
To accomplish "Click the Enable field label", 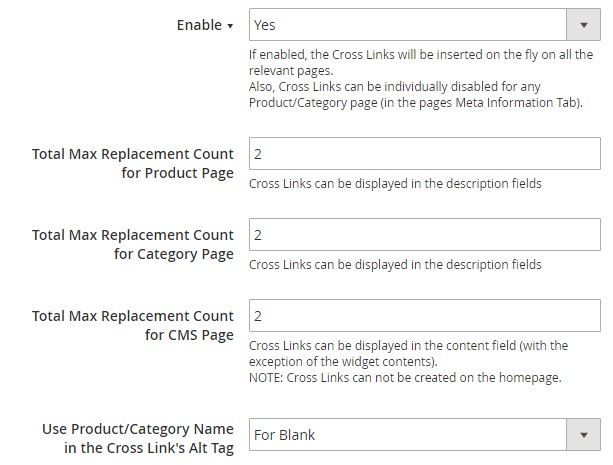I will coord(198,25).
